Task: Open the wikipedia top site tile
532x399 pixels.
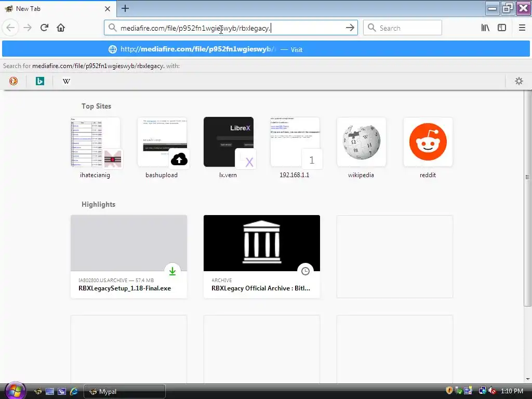Action: coord(362,148)
